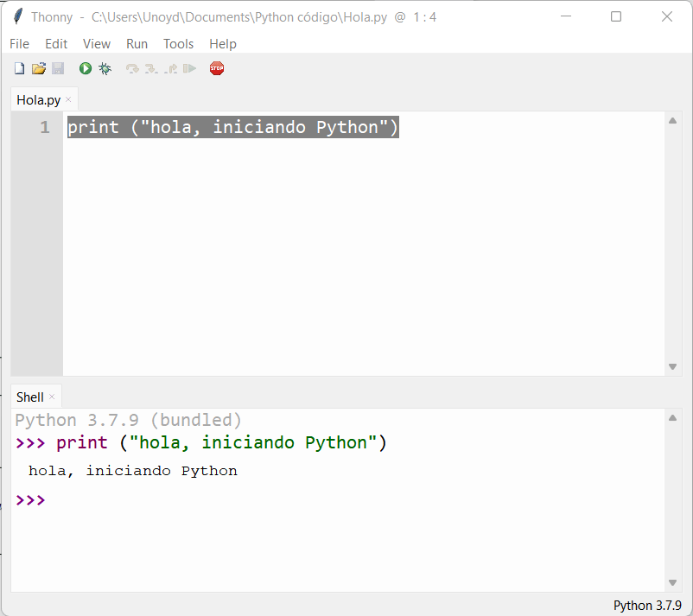Click the New file icon
The height and width of the screenshot is (616, 693).
[x=19, y=68]
